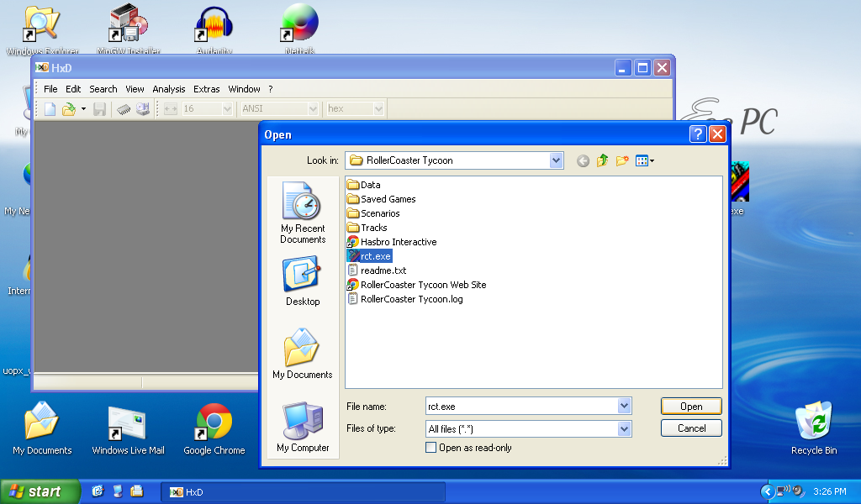861x504 pixels.
Task: Select the Nettalk desktop shortcut
Action: [x=300, y=29]
